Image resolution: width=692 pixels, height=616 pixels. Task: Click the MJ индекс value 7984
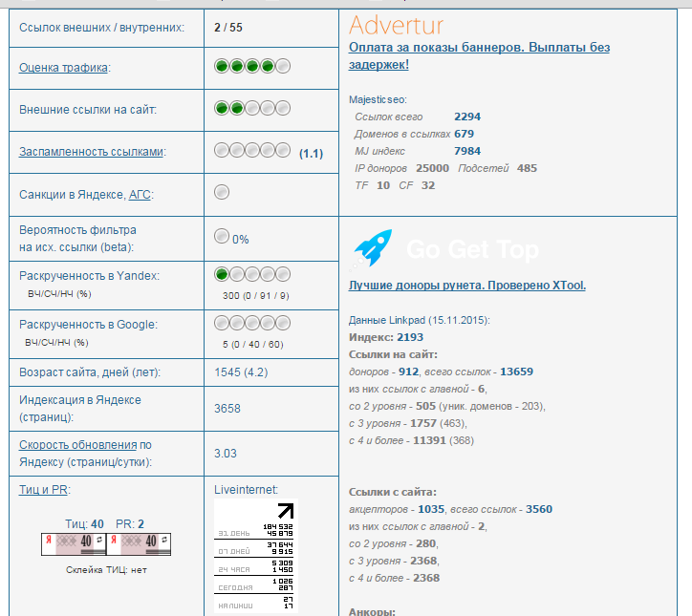(467, 151)
